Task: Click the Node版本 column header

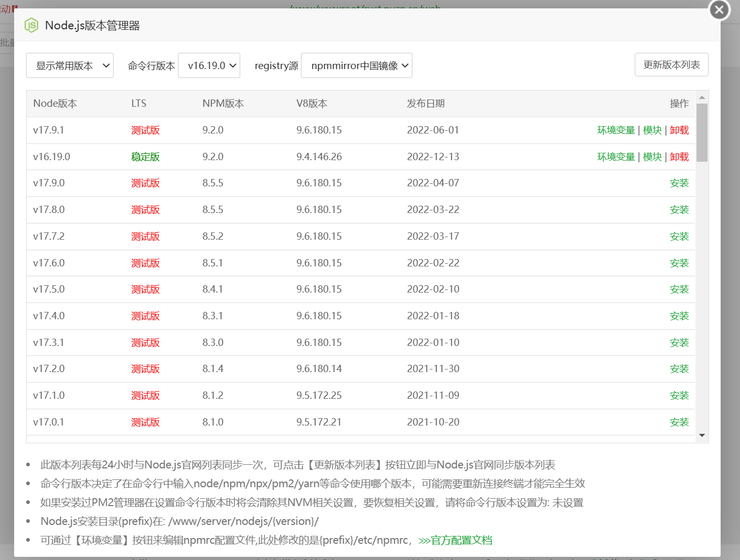Action: tap(55, 104)
